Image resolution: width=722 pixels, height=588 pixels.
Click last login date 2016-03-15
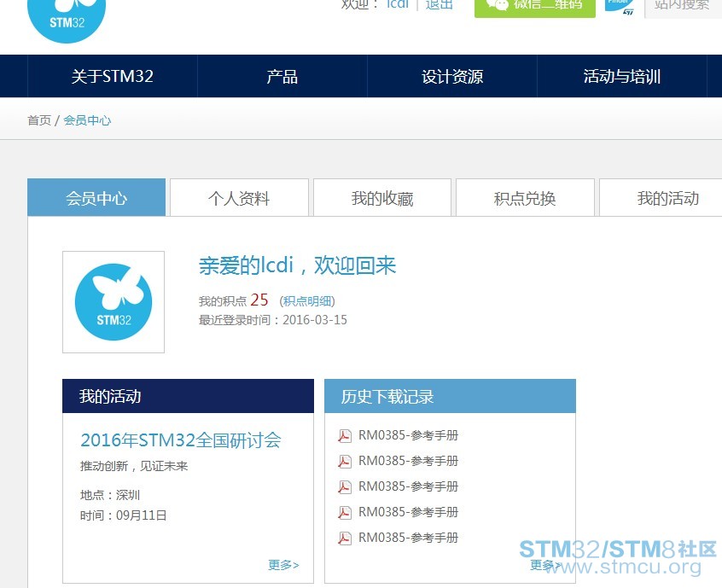click(x=315, y=319)
